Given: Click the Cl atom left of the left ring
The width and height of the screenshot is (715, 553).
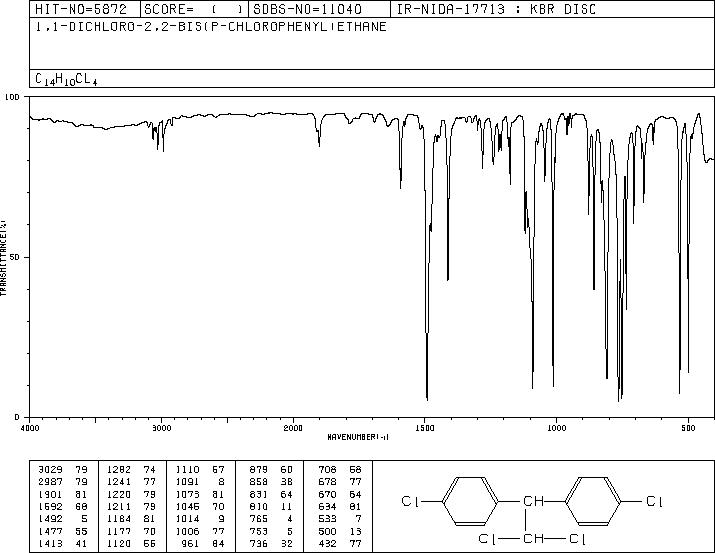Looking at the screenshot, I should pyautogui.click(x=409, y=501).
